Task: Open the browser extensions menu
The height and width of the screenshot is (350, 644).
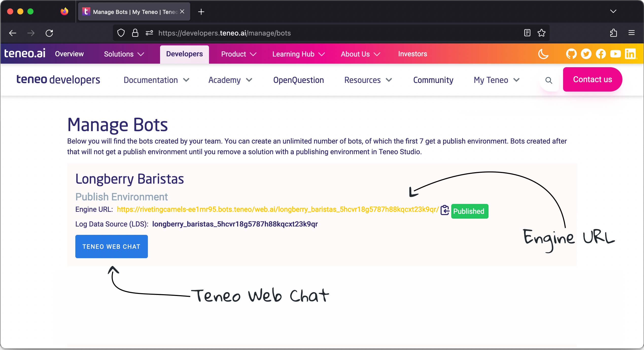Action: [x=614, y=33]
